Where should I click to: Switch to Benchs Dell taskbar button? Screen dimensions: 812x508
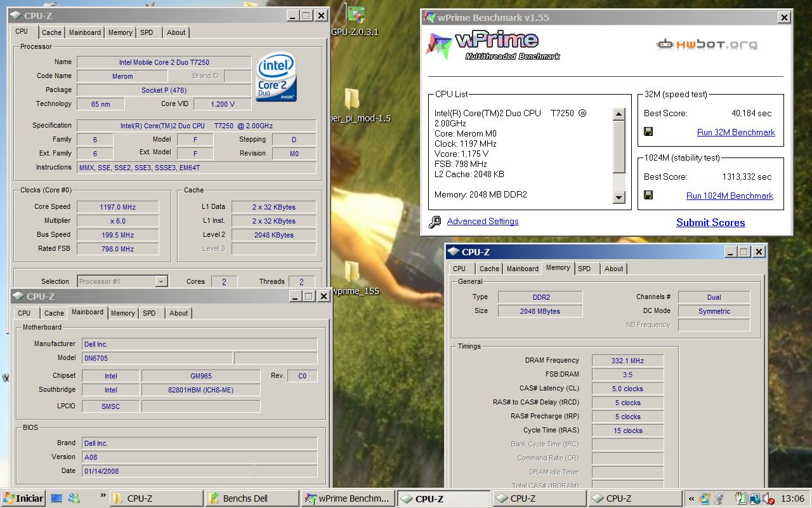click(252, 498)
